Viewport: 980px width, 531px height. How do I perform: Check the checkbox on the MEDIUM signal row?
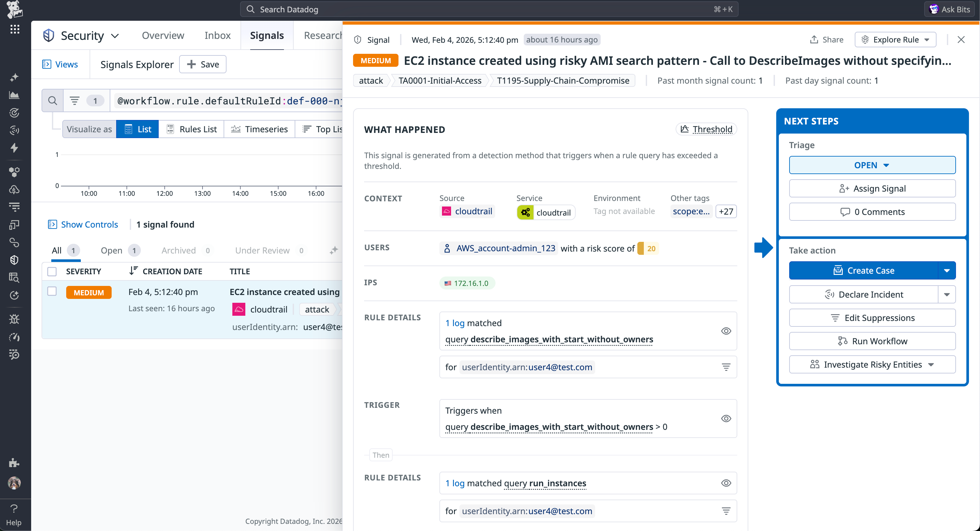(x=52, y=291)
